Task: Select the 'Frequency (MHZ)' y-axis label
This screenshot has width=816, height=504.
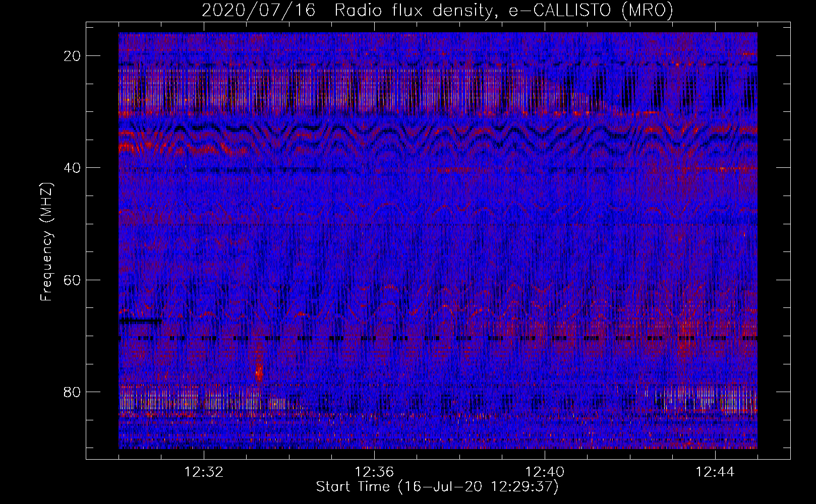Action: (x=46, y=241)
